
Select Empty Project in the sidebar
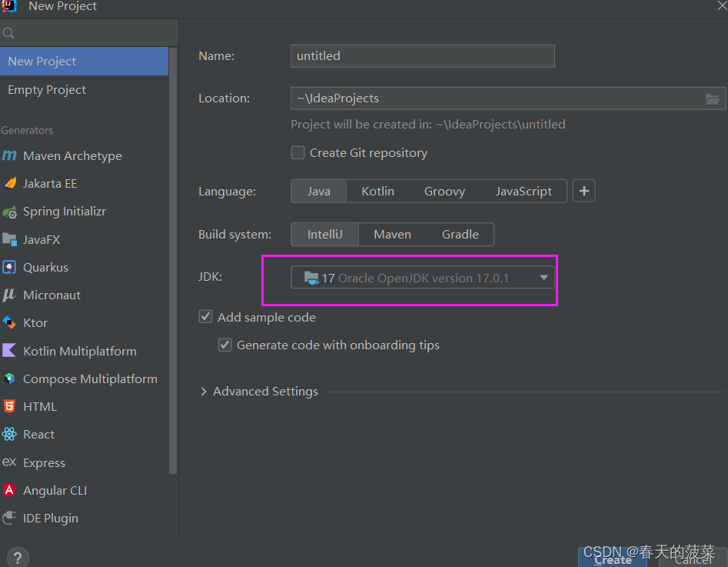pyautogui.click(x=84, y=90)
